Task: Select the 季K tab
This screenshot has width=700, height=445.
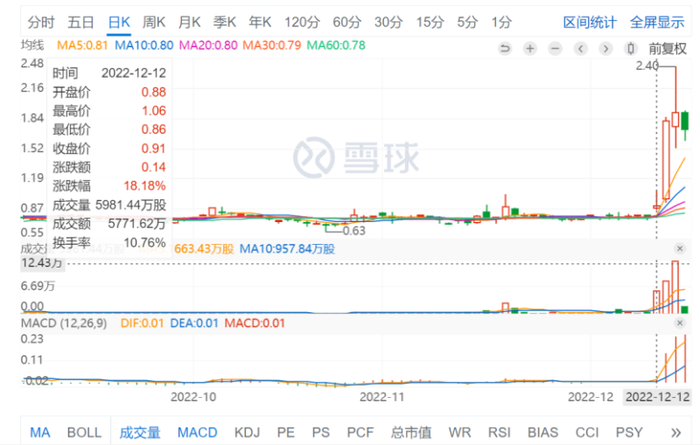Action: click(225, 22)
